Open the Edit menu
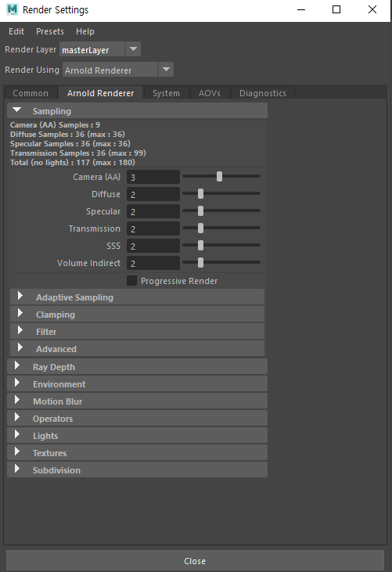 click(16, 32)
